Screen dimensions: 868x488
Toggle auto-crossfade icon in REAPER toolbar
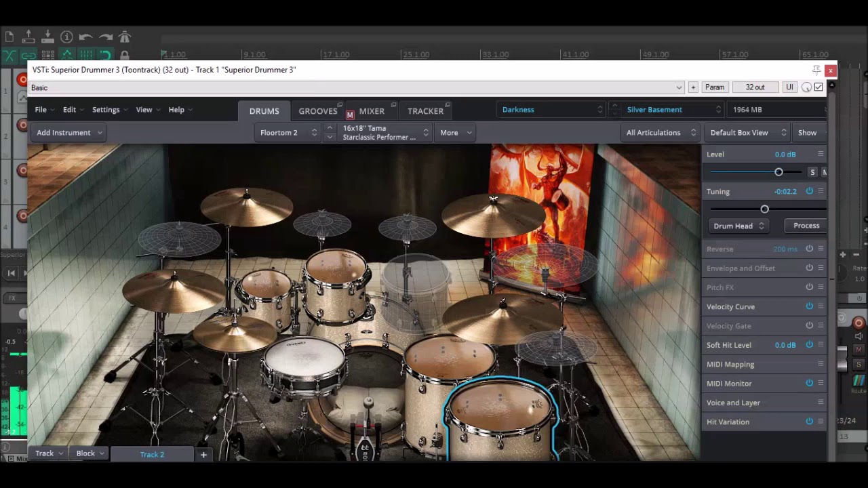(9, 55)
